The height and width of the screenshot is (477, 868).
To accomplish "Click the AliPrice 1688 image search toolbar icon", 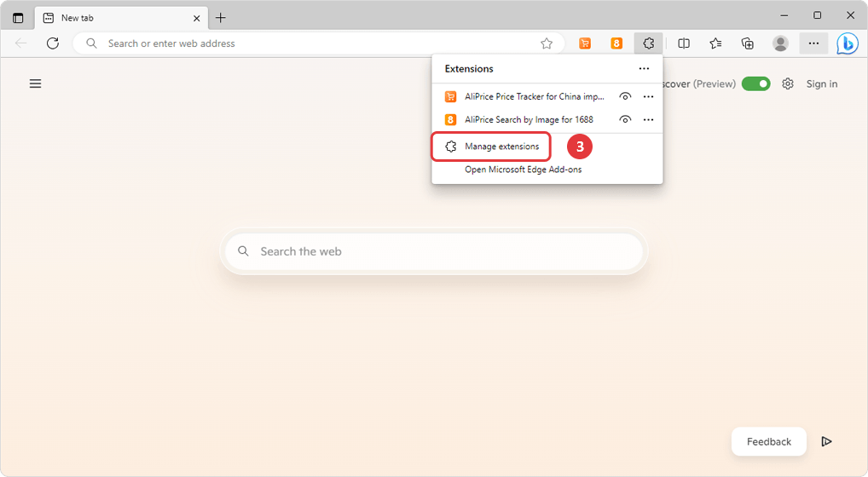I will (616, 43).
